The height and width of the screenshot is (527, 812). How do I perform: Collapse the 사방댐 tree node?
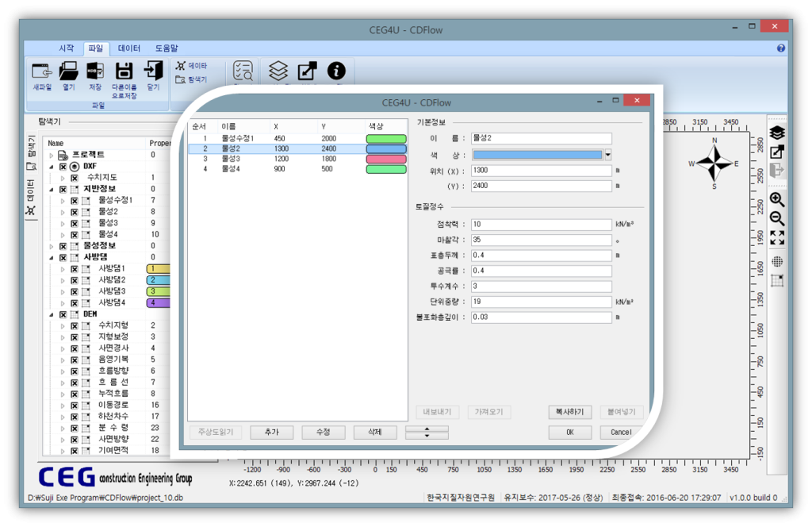pyautogui.click(x=52, y=257)
